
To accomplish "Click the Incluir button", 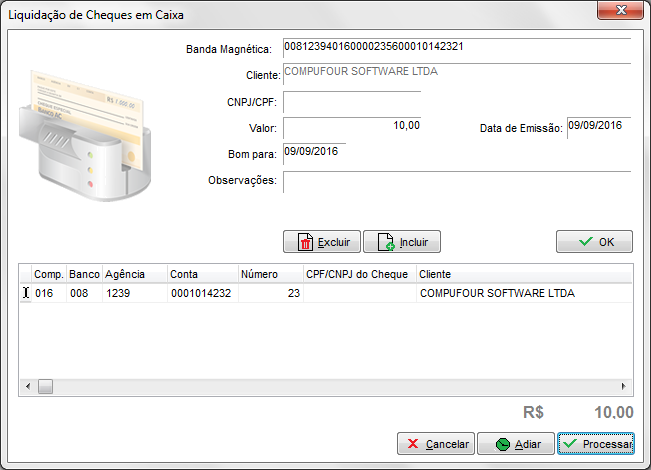I will pyautogui.click(x=401, y=242).
